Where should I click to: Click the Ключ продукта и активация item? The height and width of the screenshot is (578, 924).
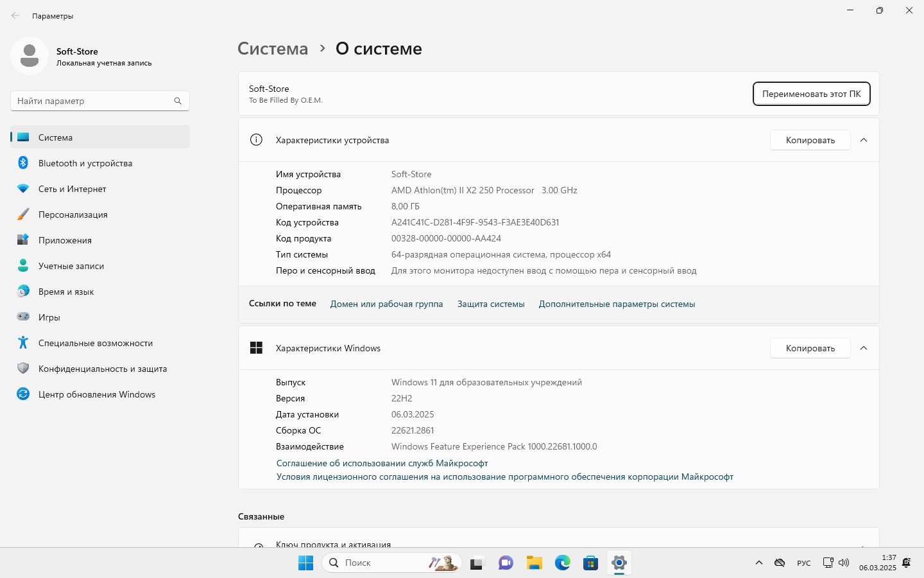(x=558, y=538)
